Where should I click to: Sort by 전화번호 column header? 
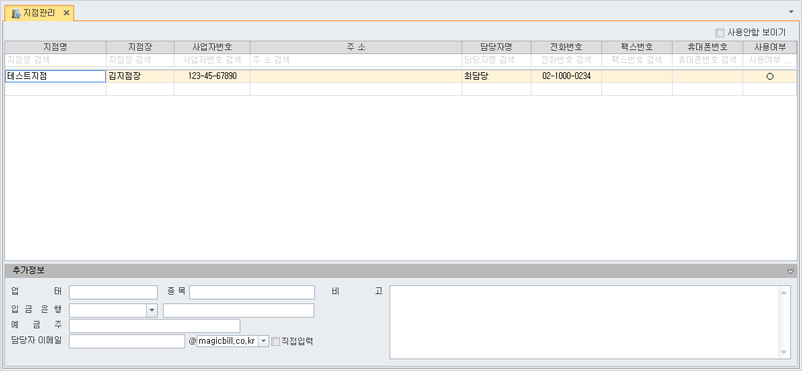[566, 47]
